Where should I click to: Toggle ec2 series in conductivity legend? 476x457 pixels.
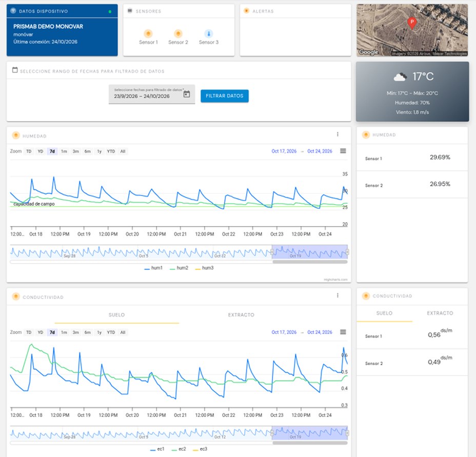(x=179, y=449)
